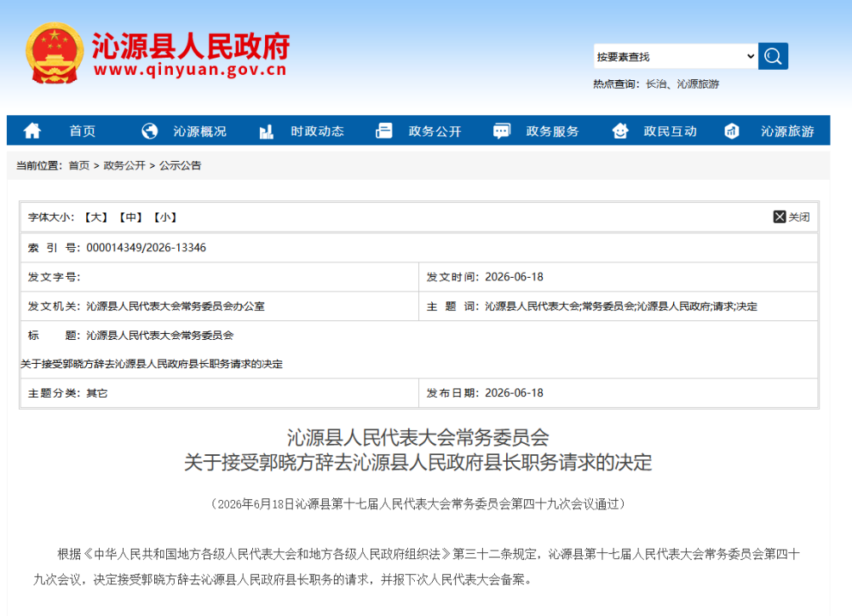Go to 时政动态 in the navigation bar

click(x=317, y=131)
